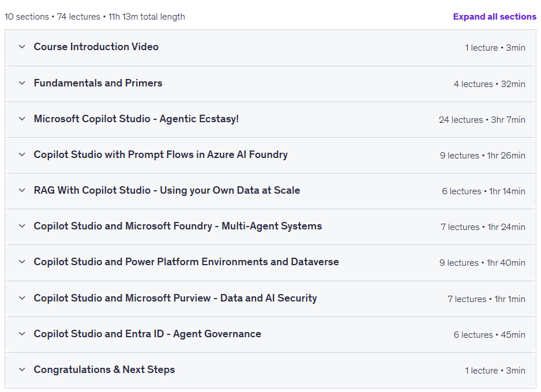The image size is (541, 392).
Task: Open chevron beside Congratulations & Next Steps
Action: pos(22,370)
